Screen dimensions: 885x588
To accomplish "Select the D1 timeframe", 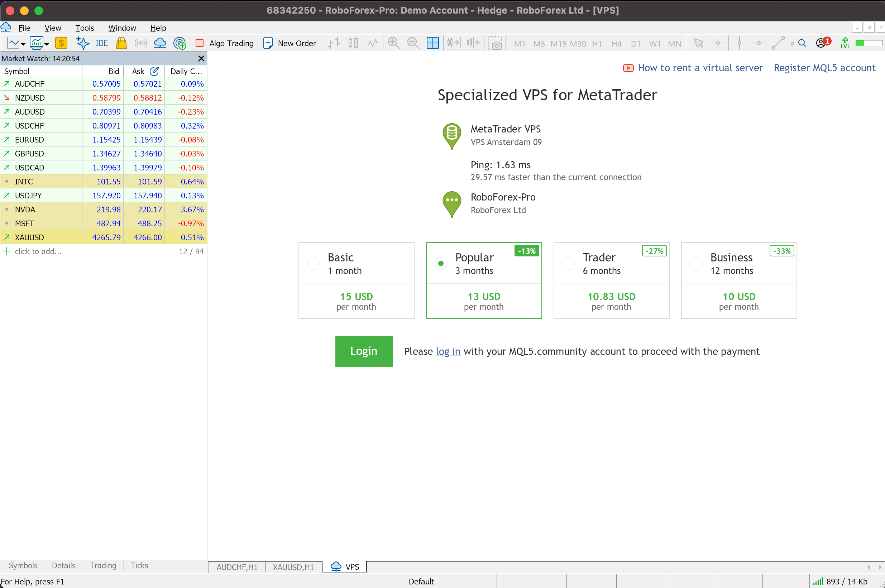I will click(x=636, y=43).
